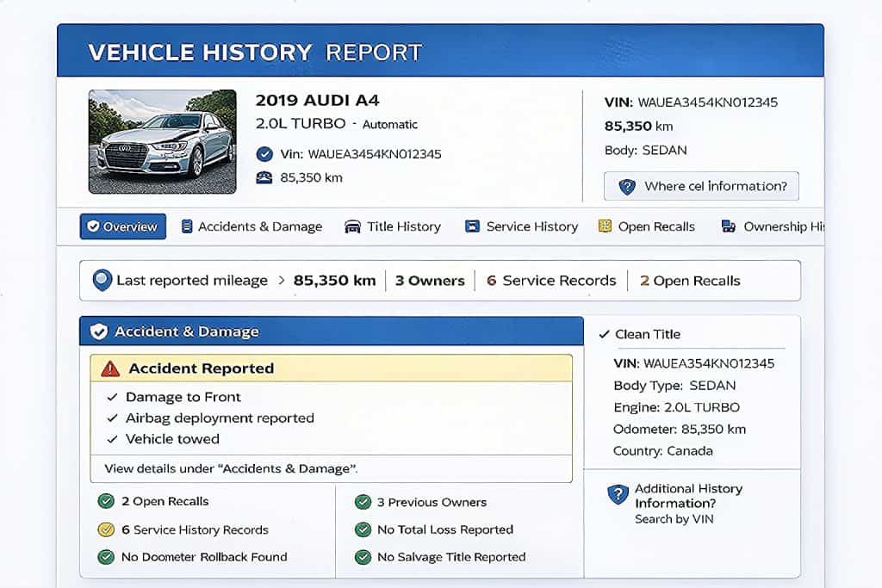Click the location pin icon by last reported mileage

[x=102, y=281]
